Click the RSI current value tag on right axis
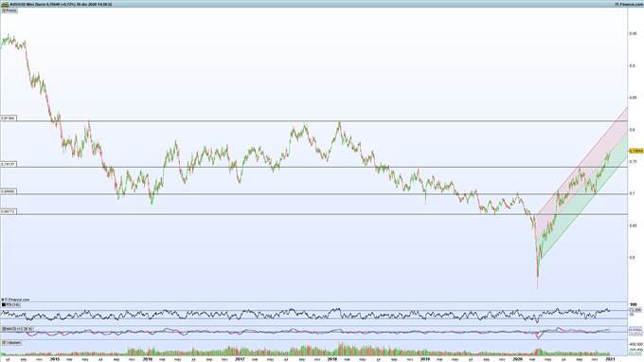 635,310
